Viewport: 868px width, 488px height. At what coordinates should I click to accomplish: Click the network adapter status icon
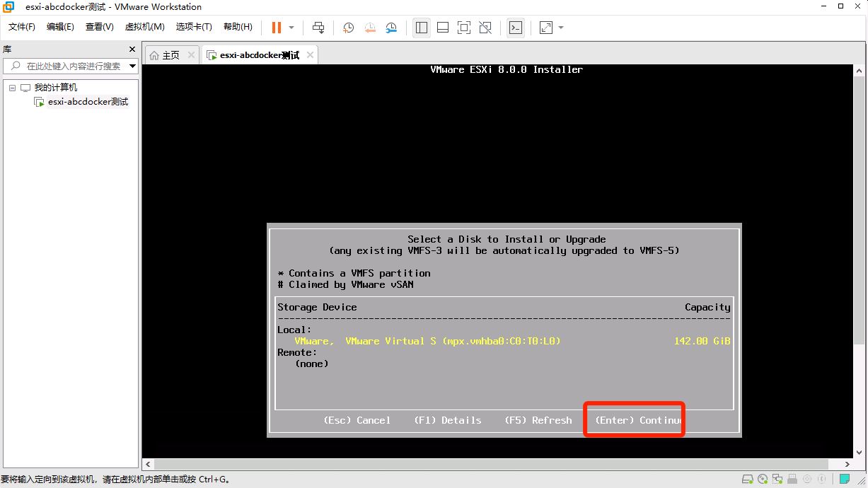tap(777, 480)
